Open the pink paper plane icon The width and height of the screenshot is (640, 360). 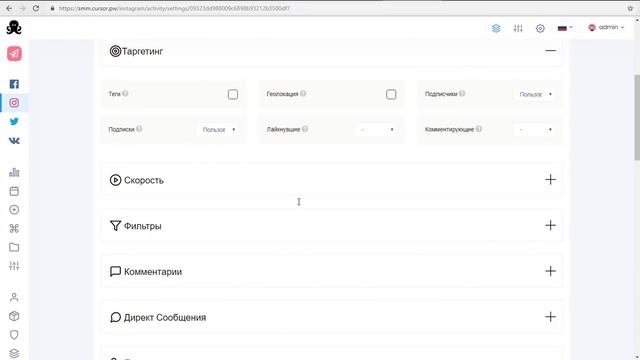coord(14,53)
